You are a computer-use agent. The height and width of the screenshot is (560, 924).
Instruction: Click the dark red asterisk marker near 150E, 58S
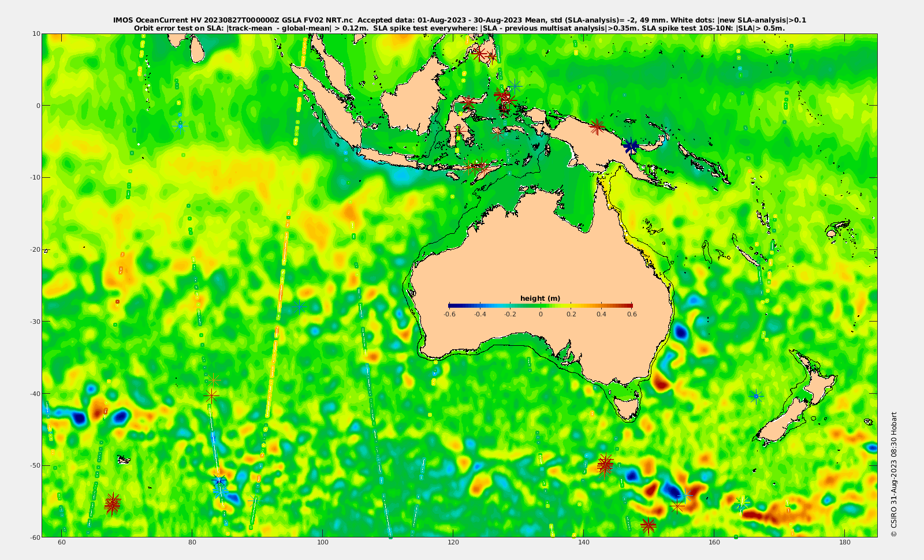pos(648,525)
